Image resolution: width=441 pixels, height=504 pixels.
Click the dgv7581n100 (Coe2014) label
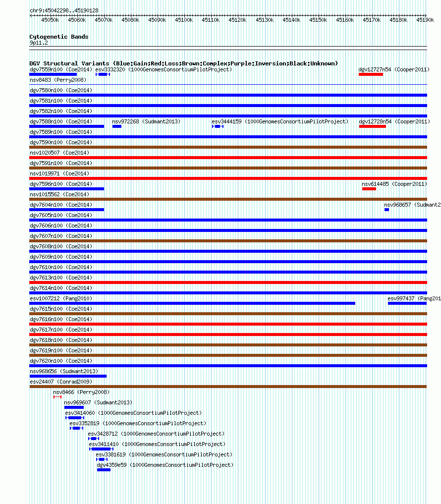click(x=61, y=101)
